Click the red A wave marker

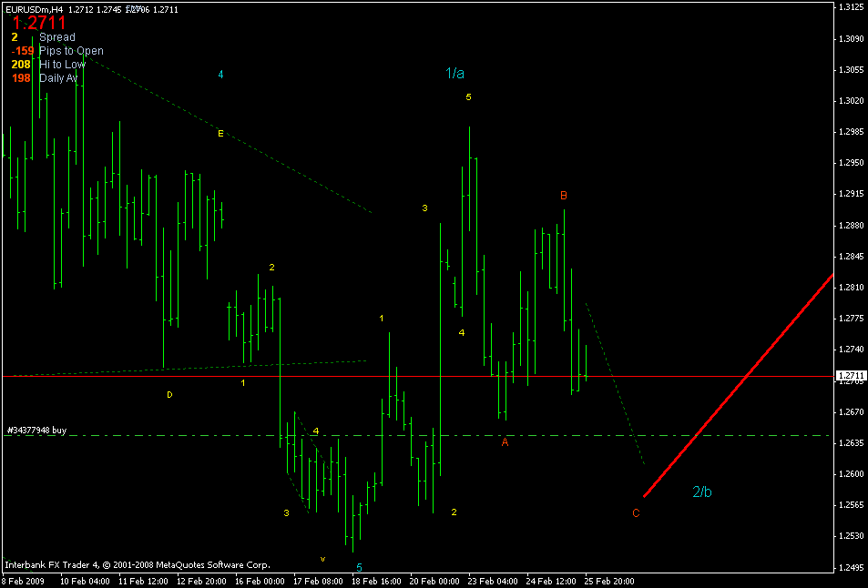(504, 441)
